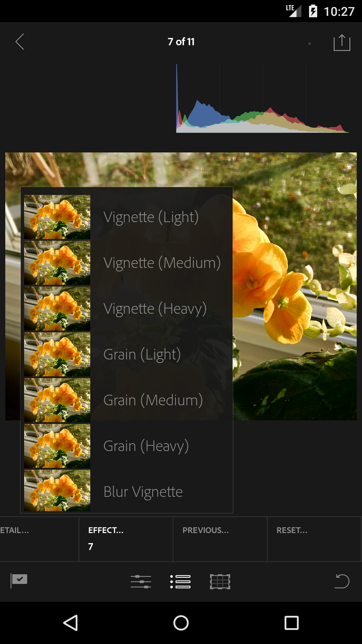Screen dimensions: 362x644
Task: Open the adjustments sliders icon
Action: click(141, 582)
